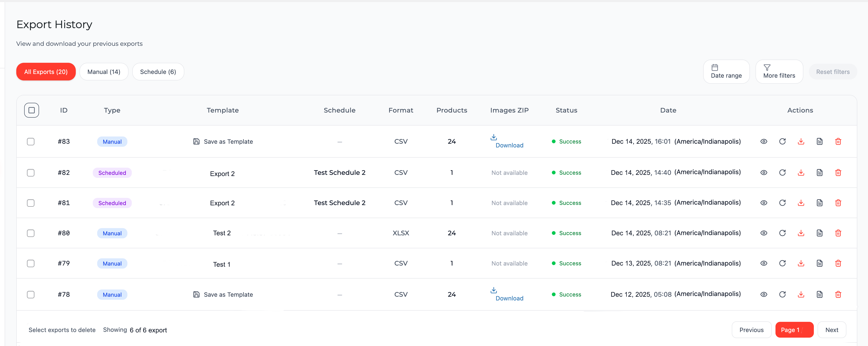This screenshot has height=346, width=868.
Task: Delete export #81 via its trash icon
Action: coord(838,203)
